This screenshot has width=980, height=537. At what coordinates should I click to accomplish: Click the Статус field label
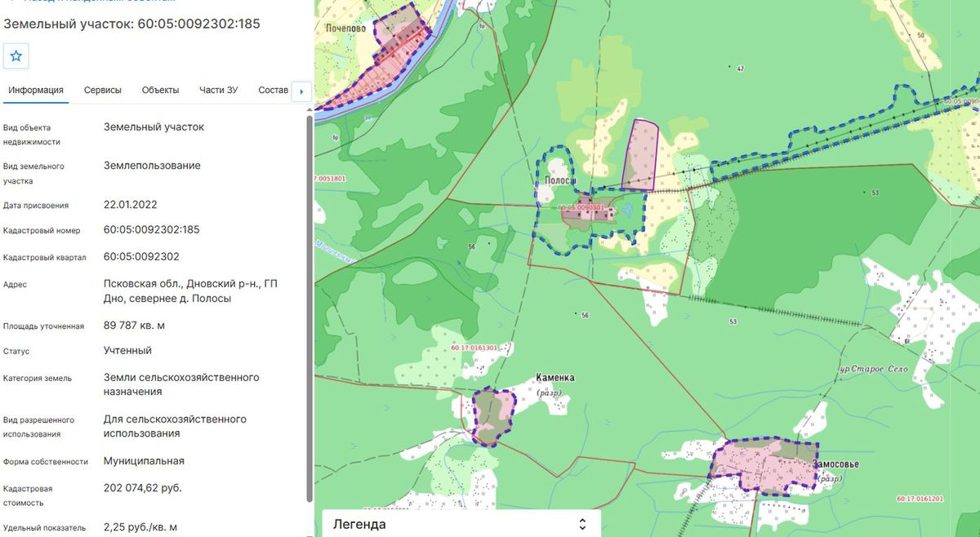(x=16, y=352)
